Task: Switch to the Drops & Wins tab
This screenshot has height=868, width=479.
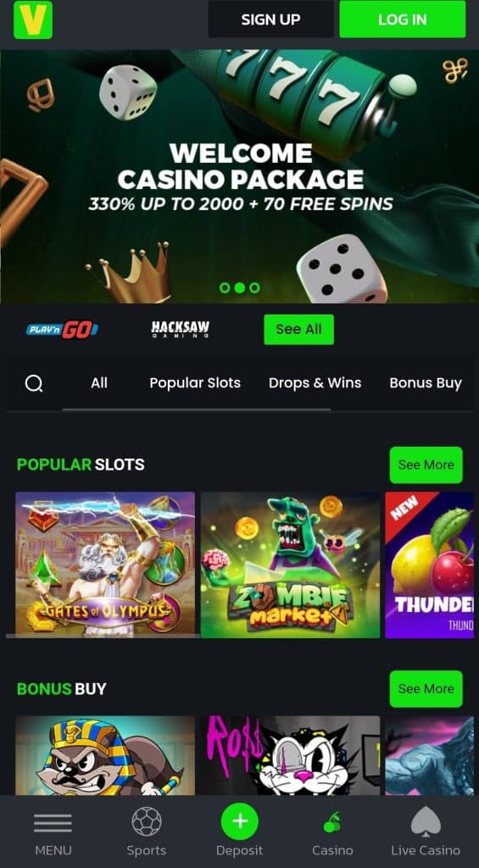Action: pyautogui.click(x=315, y=383)
